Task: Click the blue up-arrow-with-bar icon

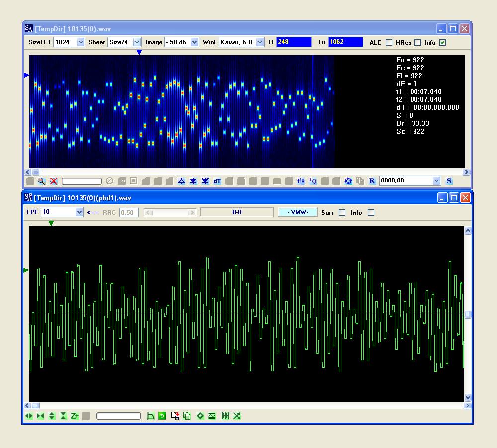Action: click(x=181, y=181)
